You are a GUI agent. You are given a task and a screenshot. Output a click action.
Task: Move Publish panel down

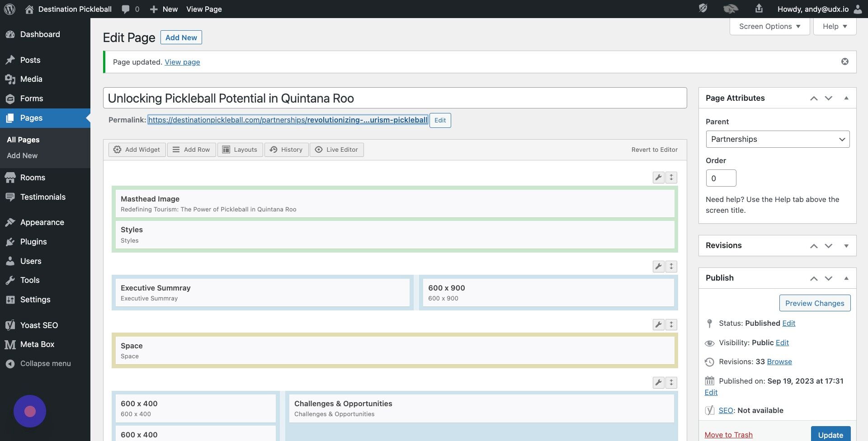(828, 278)
